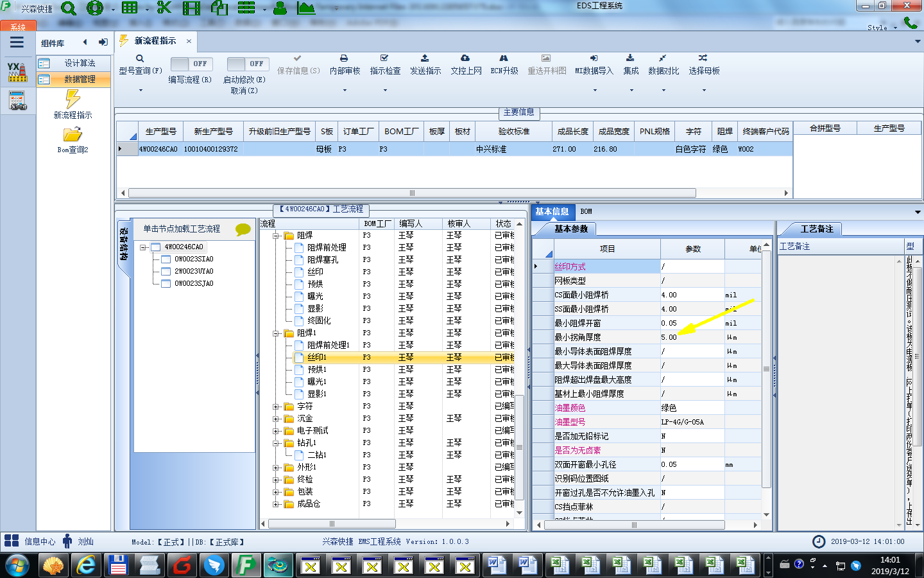Screen dimensions: 924x578
Task: Open dropdown arrow under 型号查询
Action: (x=141, y=91)
